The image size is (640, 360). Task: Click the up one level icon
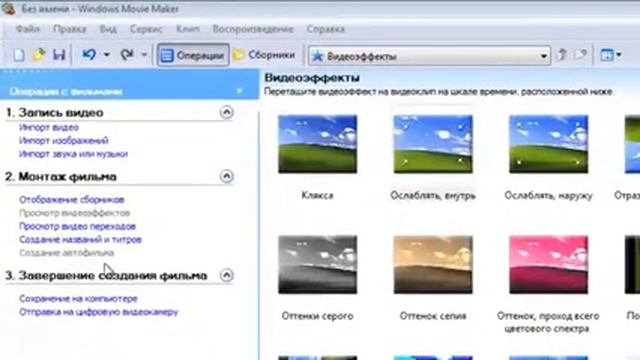coord(562,55)
